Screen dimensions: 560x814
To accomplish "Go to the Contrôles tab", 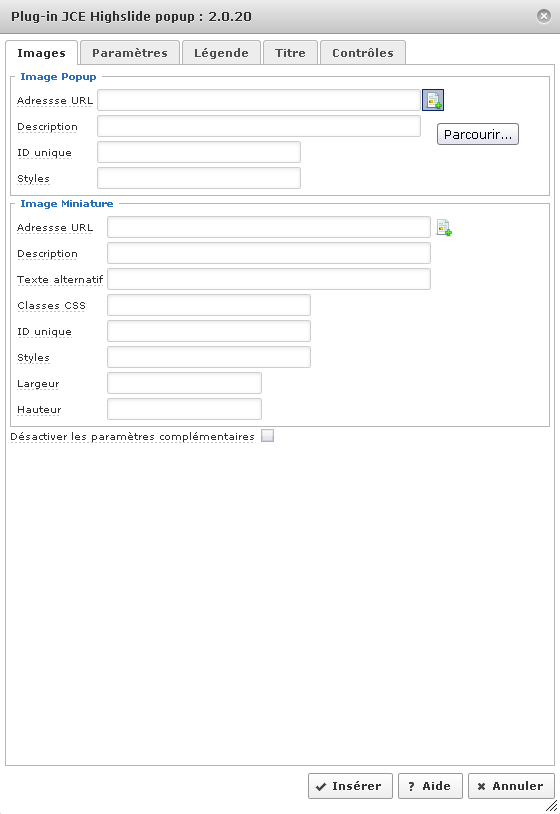I will pos(363,53).
